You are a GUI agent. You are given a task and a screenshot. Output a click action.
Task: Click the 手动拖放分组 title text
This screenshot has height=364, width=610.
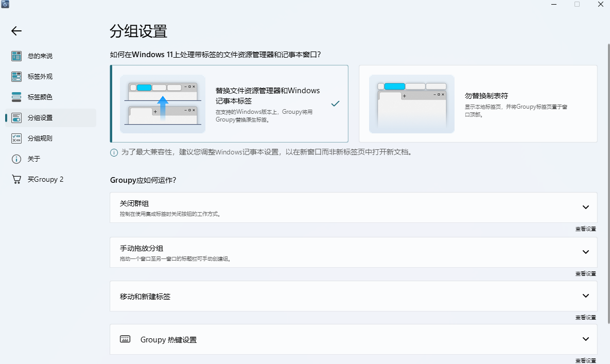point(142,248)
